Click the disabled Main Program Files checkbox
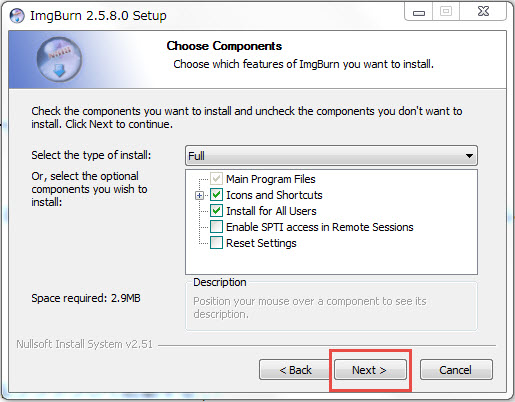The height and width of the screenshot is (402, 515). pos(216,179)
